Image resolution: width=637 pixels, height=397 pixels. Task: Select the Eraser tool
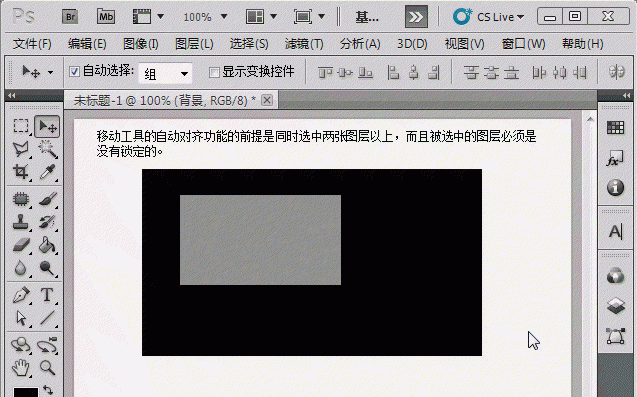point(21,245)
